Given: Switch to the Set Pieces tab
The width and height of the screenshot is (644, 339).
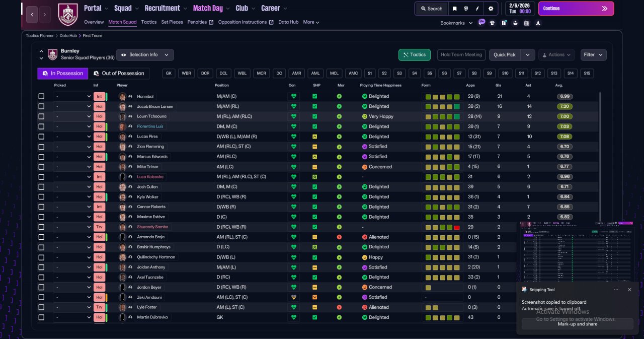Looking at the screenshot, I should click(173, 22).
